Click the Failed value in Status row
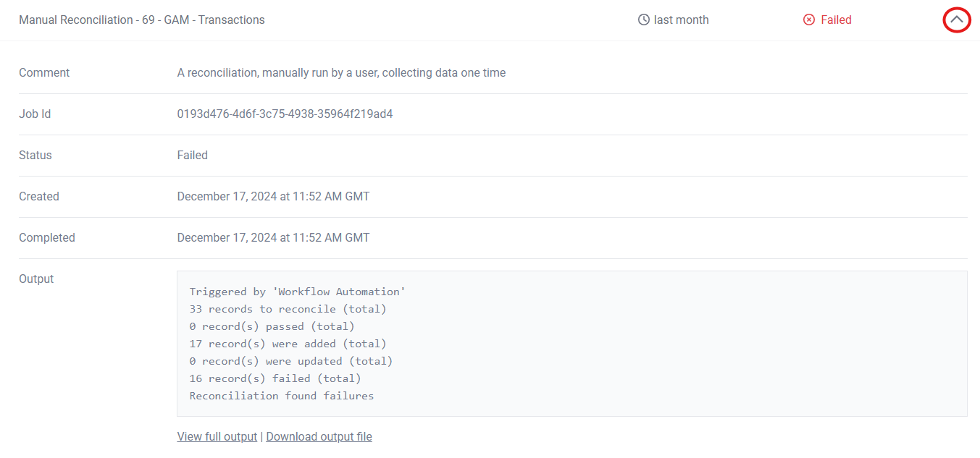Image resolution: width=980 pixels, height=458 pixels. tap(192, 155)
